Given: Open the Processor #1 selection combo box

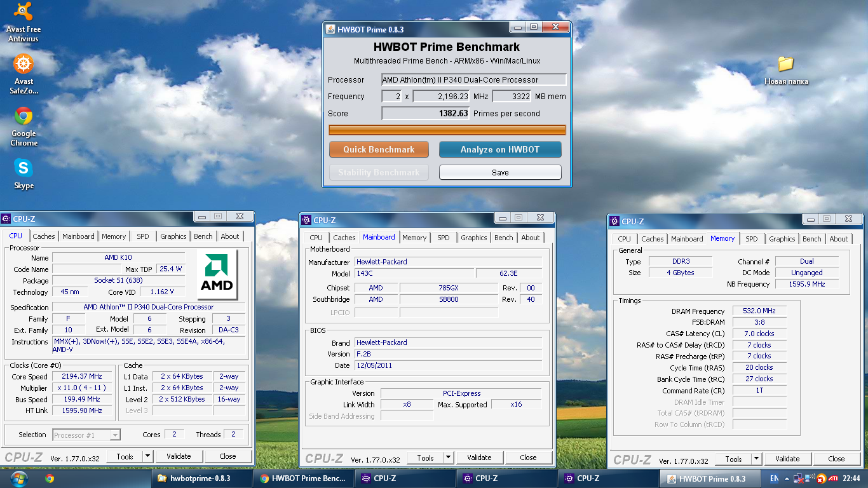Looking at the screenshot, I should point(86,435).
